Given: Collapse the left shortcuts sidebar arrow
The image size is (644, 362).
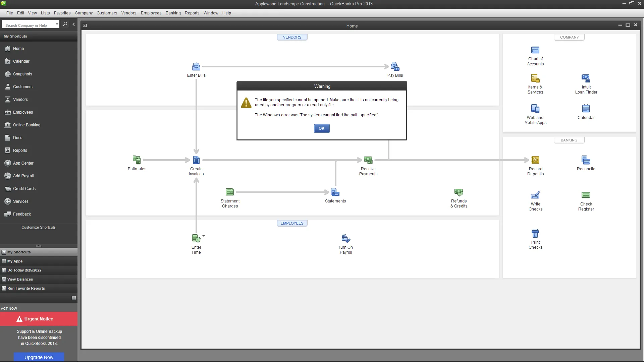Looking at the screenshot, I should pos(74,24).
